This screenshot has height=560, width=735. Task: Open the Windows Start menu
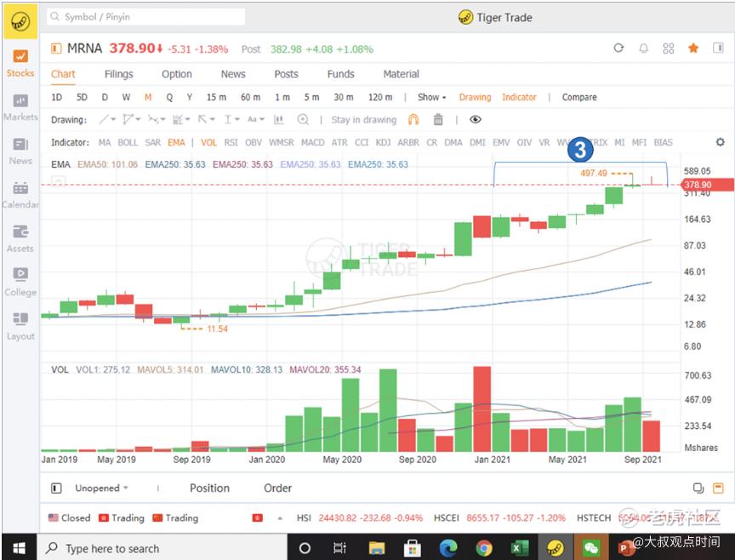pyautogui.click(x=20, y=547)
